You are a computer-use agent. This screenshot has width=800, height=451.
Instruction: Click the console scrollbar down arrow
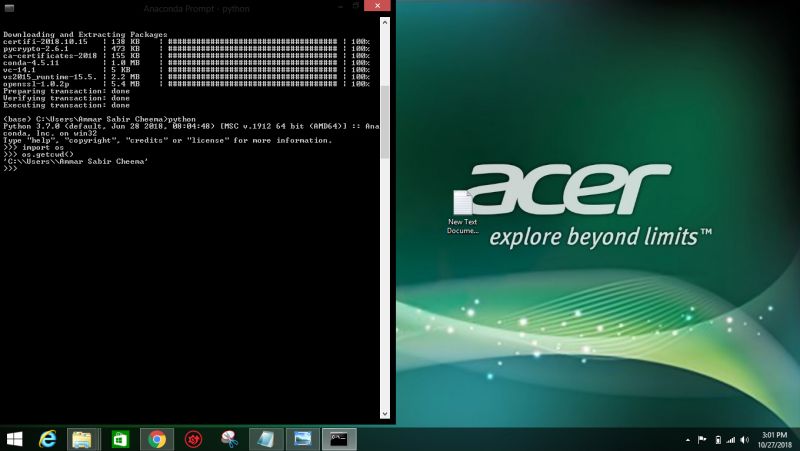[385, 414]
